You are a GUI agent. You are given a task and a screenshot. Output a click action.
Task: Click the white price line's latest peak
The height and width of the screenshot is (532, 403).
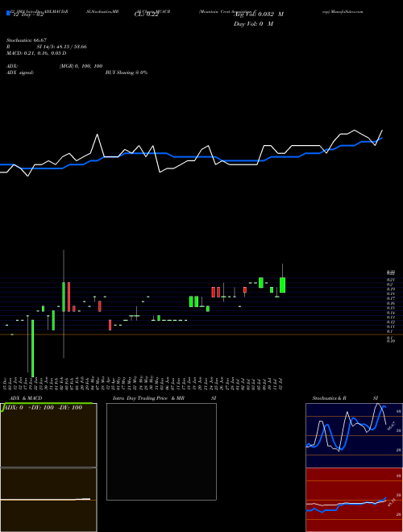[382, 131]
